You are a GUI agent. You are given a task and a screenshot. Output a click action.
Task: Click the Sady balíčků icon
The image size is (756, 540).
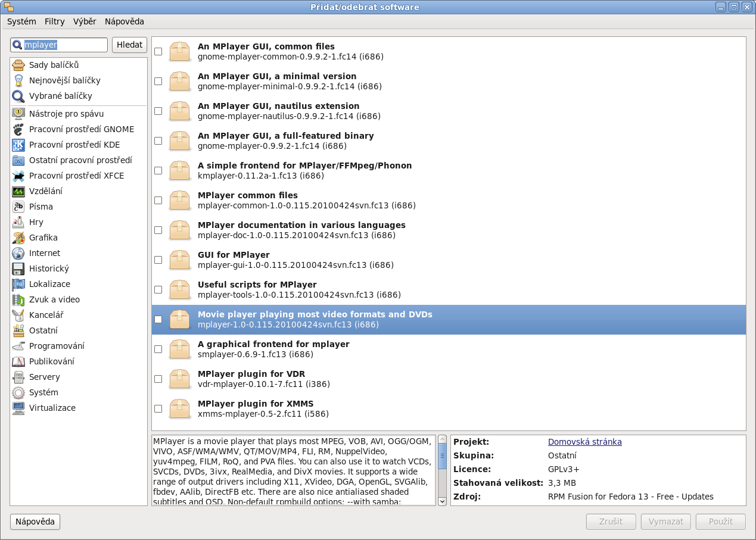pos(18,65)
